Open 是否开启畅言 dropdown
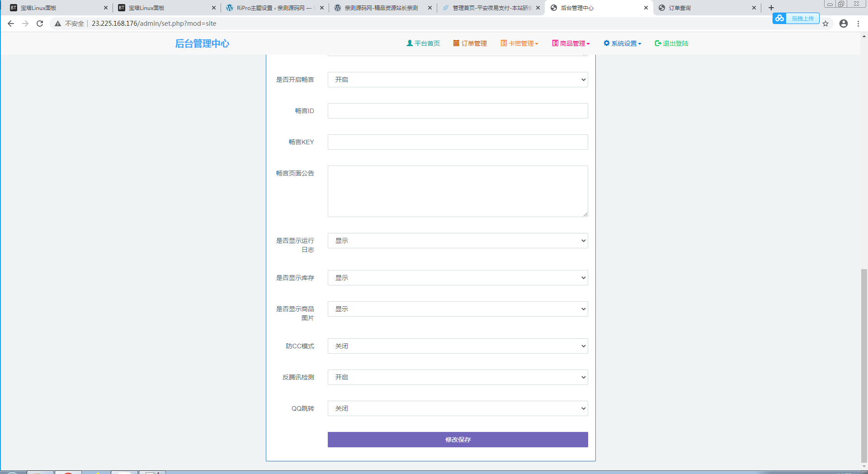868x474 pixels. pyautogui.click(x=458, y=80)
